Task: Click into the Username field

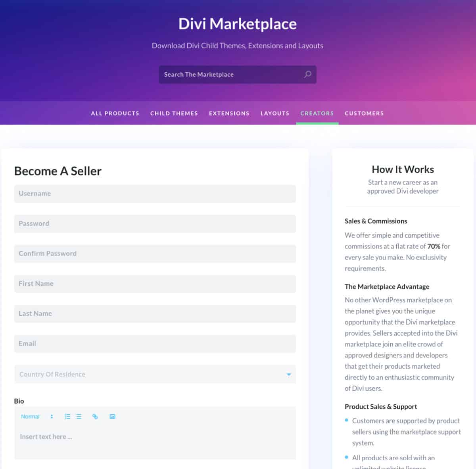Action: (155, 194)
